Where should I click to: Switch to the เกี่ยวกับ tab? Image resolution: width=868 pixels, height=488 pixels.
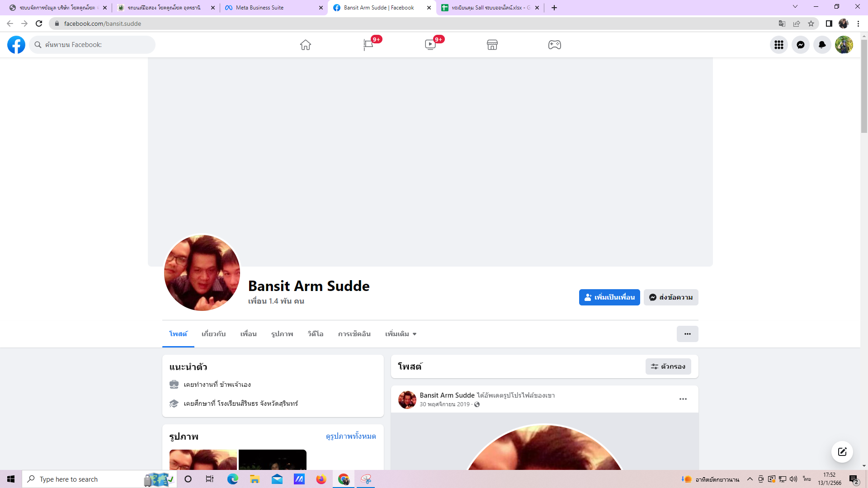(x=213, y=334)
